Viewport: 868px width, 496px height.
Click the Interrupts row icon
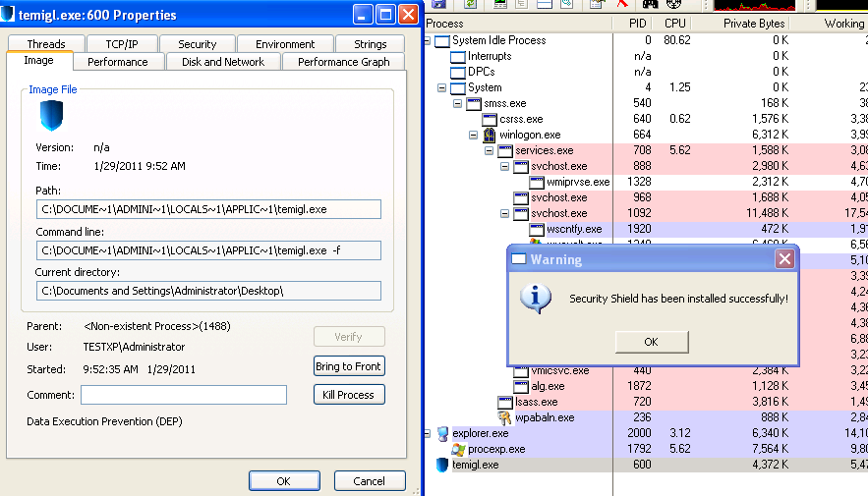(x=458, y=56)
